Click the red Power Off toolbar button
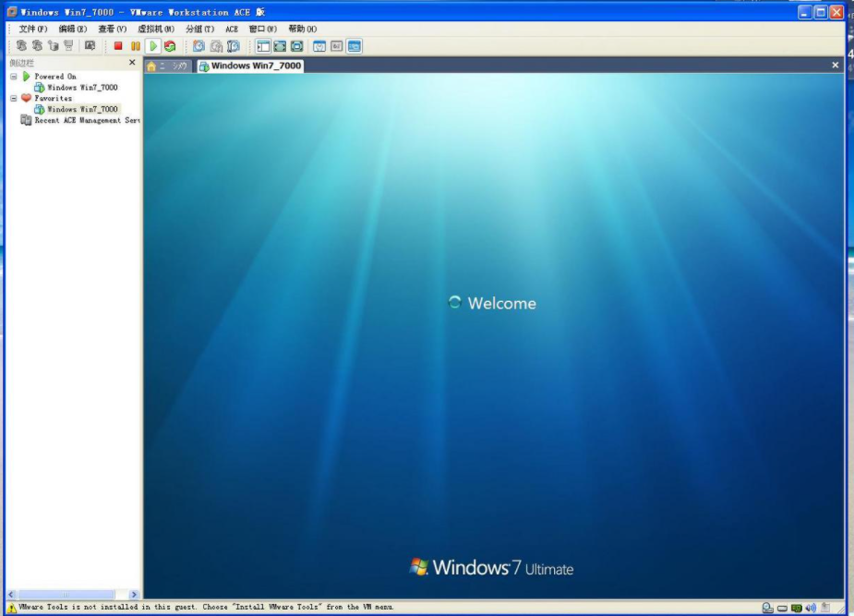Image resolution: width=854 pixels, height=616 pixels. [117, 46]
